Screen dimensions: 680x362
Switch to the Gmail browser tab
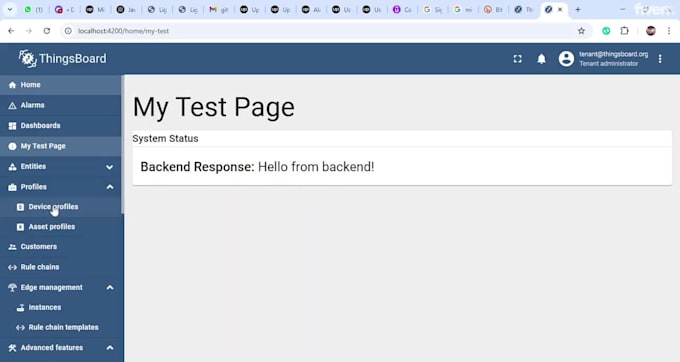(218, 9)
